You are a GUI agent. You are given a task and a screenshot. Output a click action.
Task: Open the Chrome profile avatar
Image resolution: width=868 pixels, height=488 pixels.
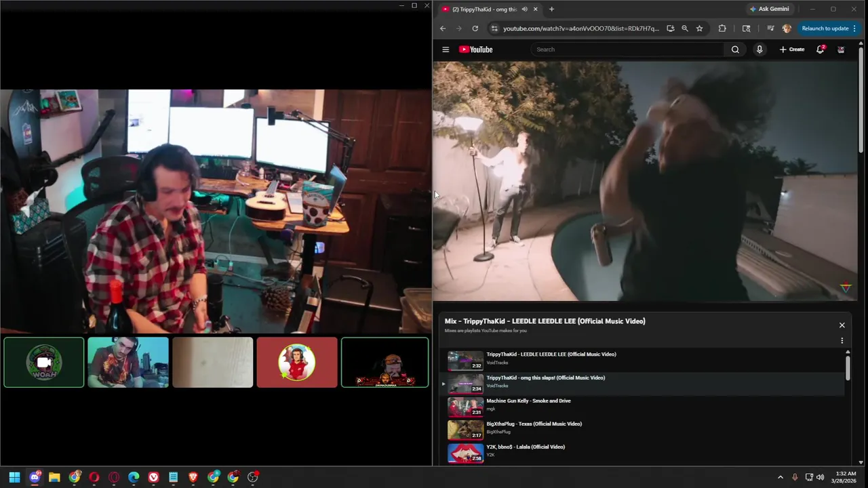787,28
